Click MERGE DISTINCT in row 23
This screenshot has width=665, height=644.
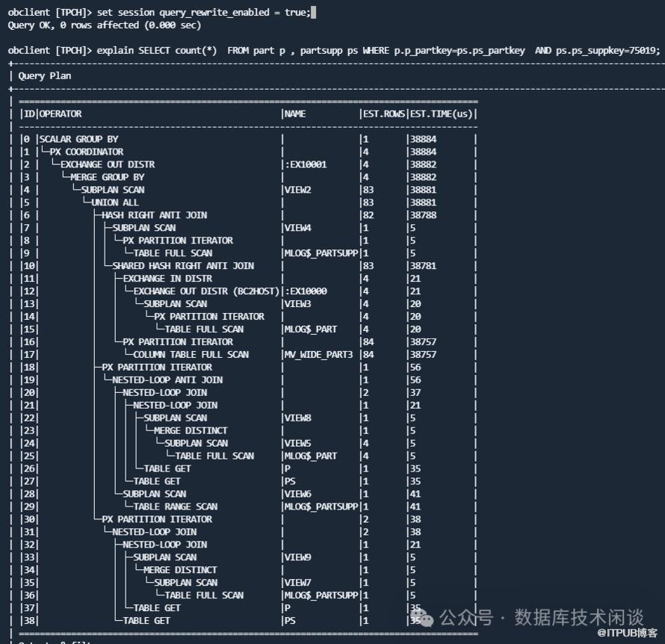(x=191, y=431)
